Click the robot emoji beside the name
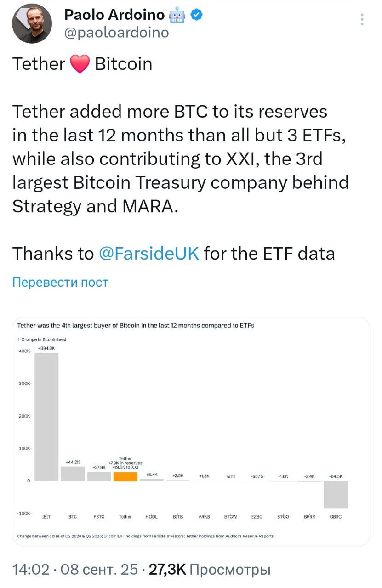The width and height of the screenshot is (382, 588). (x=177, y=15)
